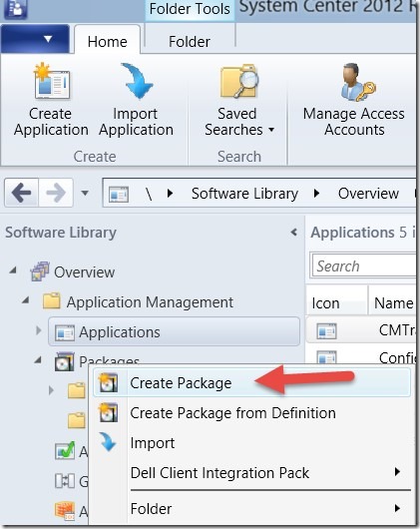Expand the first subfolder under Packages
This screenshot has height=529, width=420.
51,390
